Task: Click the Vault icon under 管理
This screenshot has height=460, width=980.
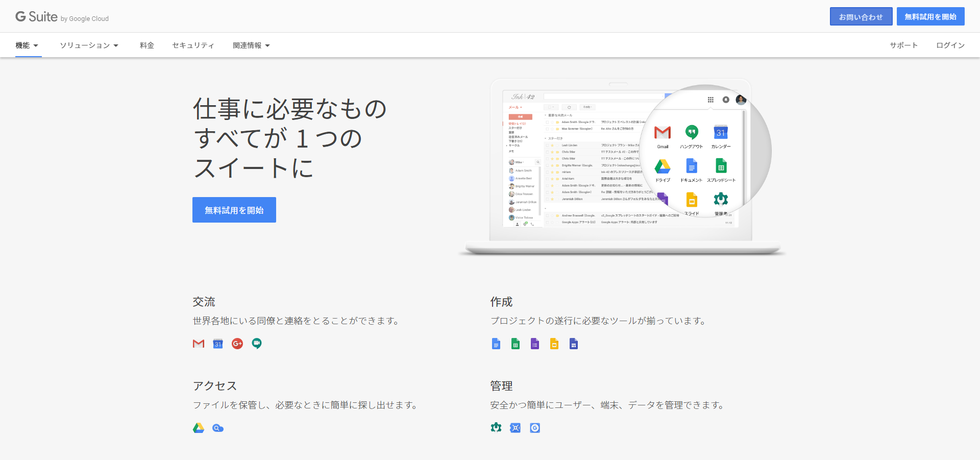Action: coord(516,428)
